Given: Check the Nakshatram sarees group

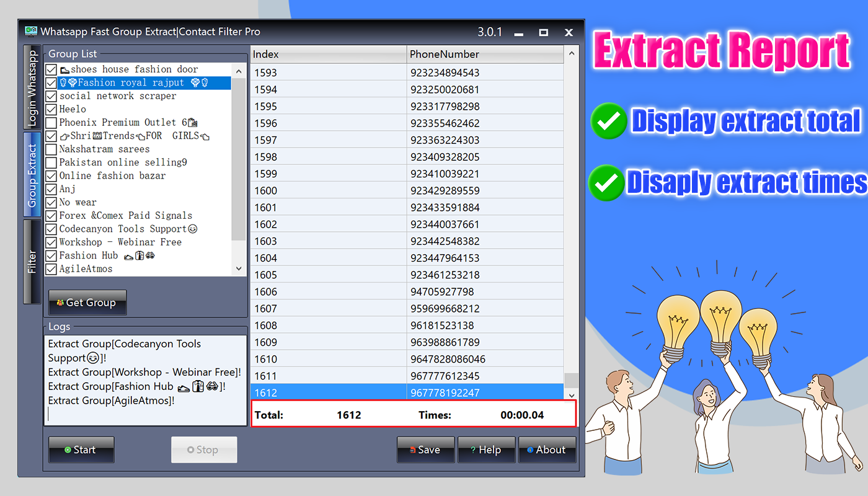Looking at the screenshot, I should click(51, 149).
